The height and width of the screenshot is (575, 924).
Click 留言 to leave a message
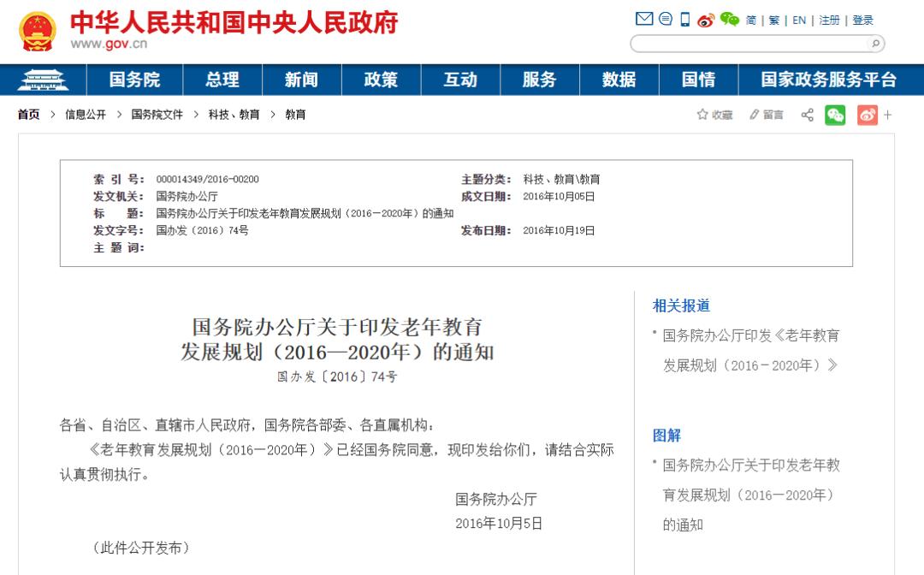pyautogui.click(x=767, y=115)
